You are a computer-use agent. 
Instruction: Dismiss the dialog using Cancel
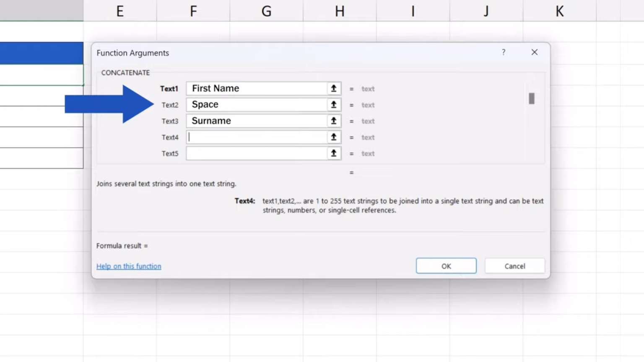coord(514,266)
